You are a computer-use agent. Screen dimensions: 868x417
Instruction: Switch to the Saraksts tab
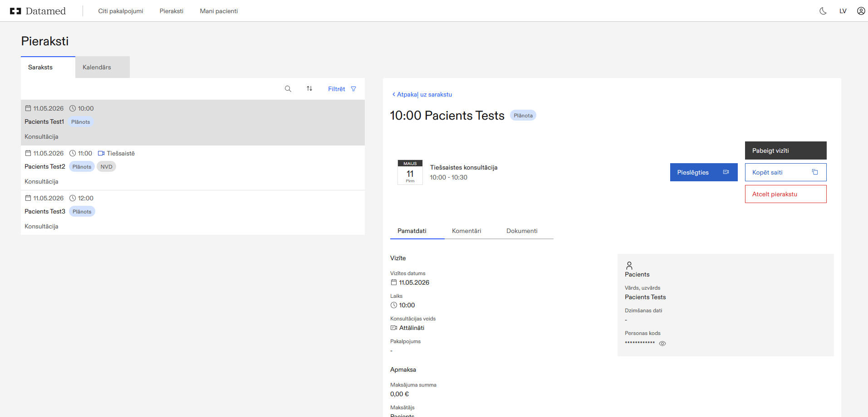[x=48, y=67]
